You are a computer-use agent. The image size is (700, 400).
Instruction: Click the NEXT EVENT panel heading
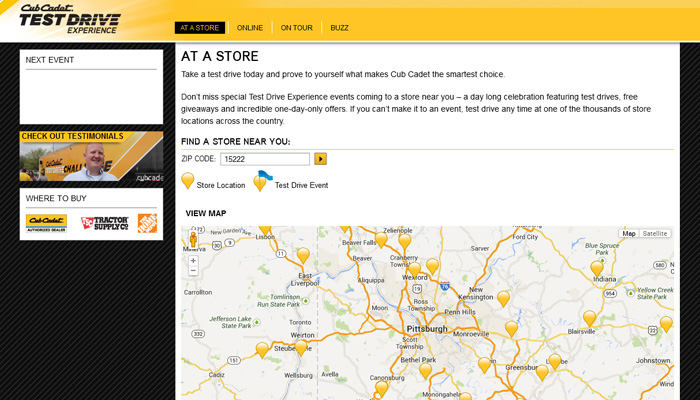(x=50, y=60)
